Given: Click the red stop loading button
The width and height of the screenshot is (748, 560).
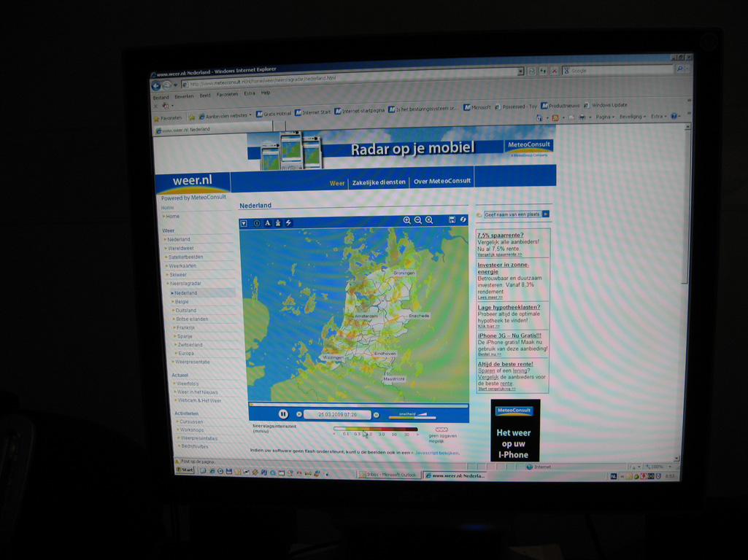Looking at the screenshot, I should [x=555, y=71].
